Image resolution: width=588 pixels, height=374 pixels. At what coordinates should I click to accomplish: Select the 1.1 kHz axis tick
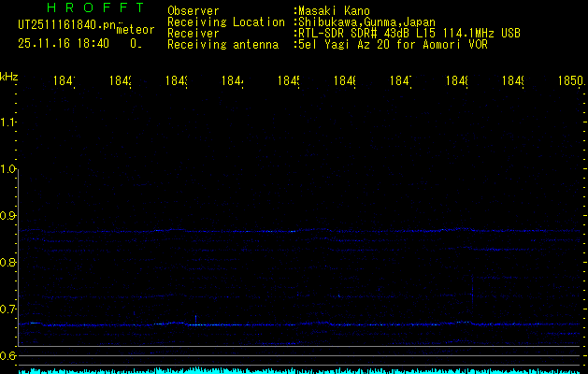click(x=9, y=122)
